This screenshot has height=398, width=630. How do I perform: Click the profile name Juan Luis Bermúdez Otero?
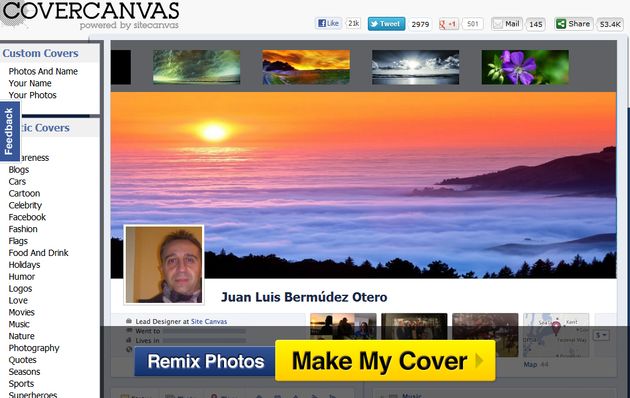tap(304, 297)
